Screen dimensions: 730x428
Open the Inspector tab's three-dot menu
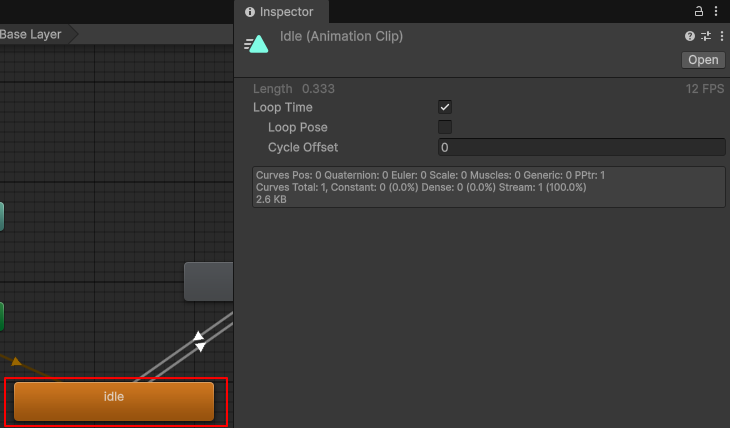click(716, 11)
